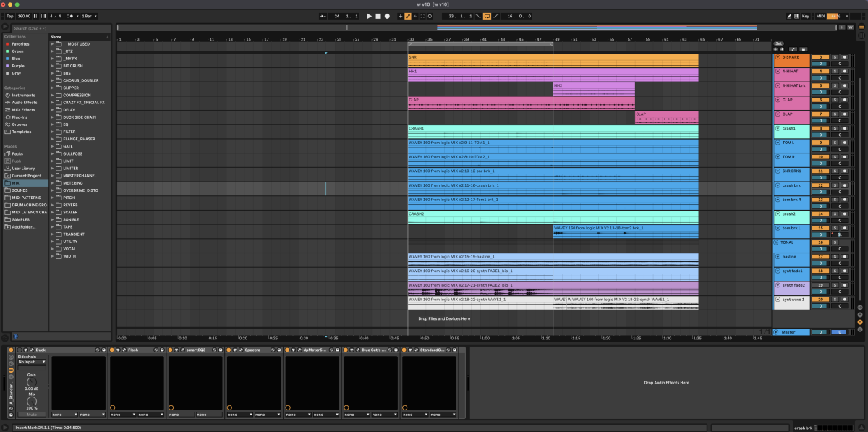Screen dimensions: 868x432
Task: Expand the VOCAL folder
Action: pos(53,248)
